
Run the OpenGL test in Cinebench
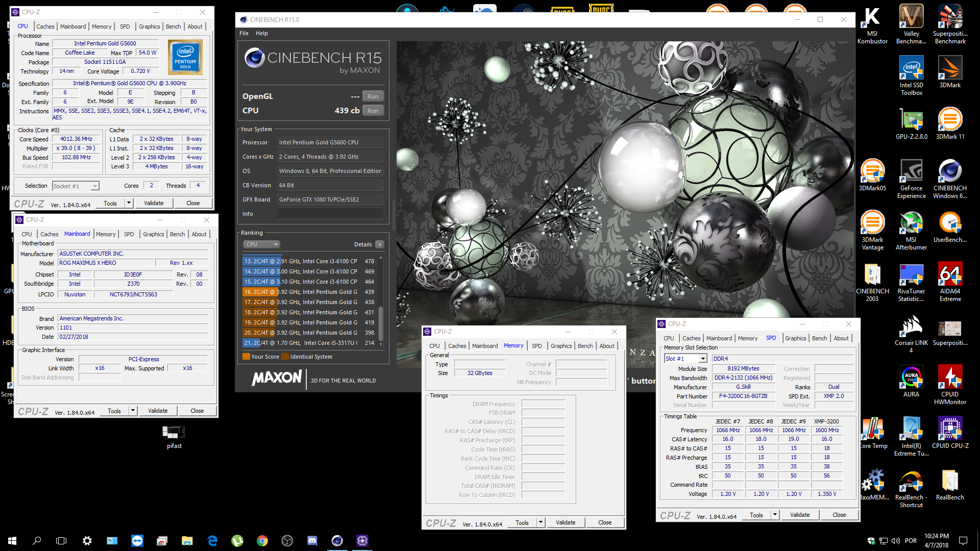373,96
